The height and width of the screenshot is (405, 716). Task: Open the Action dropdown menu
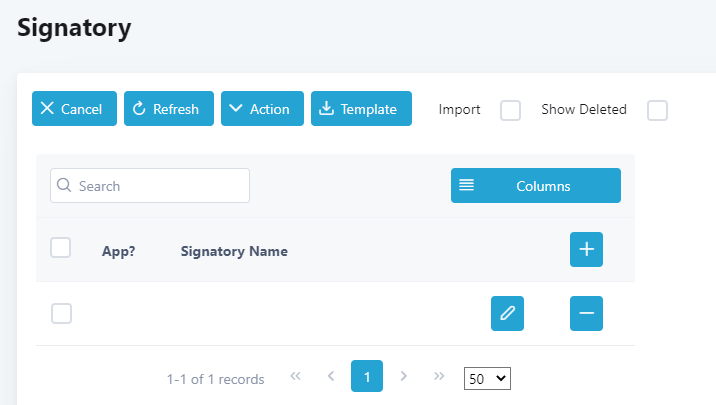(x=262, y=109)
